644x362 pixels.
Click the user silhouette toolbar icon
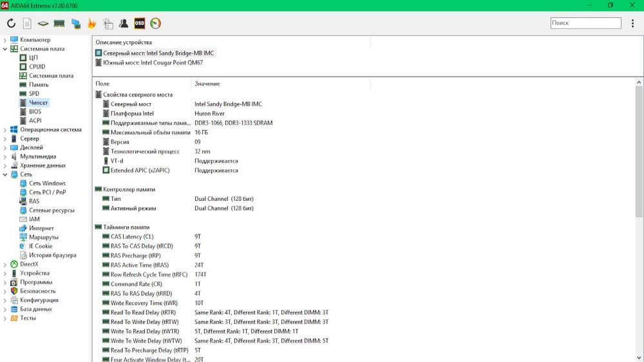[x=124, y=23]
